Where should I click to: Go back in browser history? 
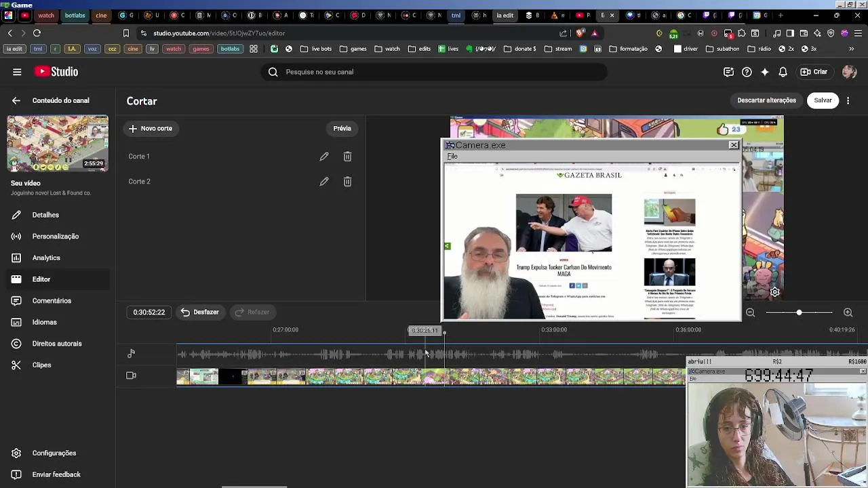(10, 33)
